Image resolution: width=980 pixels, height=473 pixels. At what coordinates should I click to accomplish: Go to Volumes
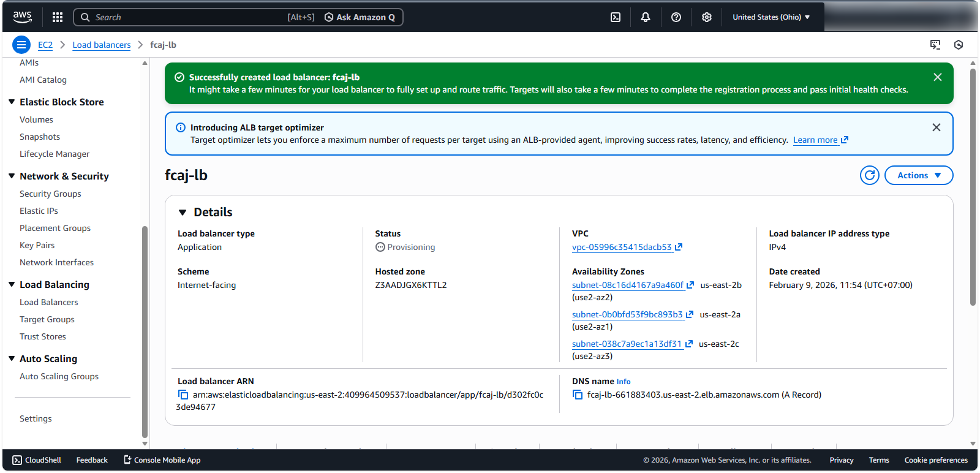coord(36,119)
